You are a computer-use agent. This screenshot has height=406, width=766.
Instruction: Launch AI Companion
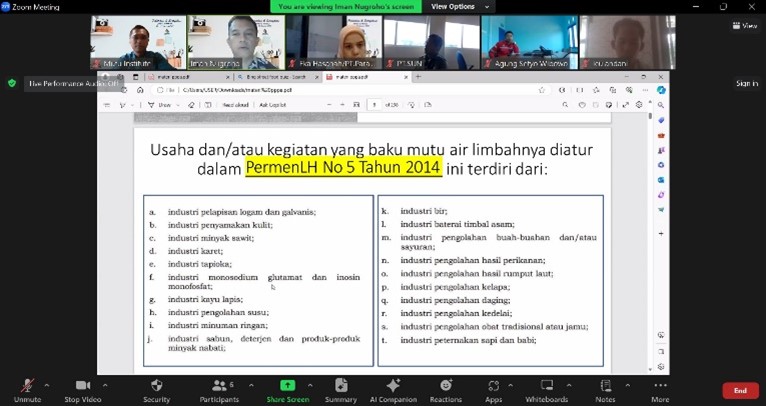[x=393, y=386]
